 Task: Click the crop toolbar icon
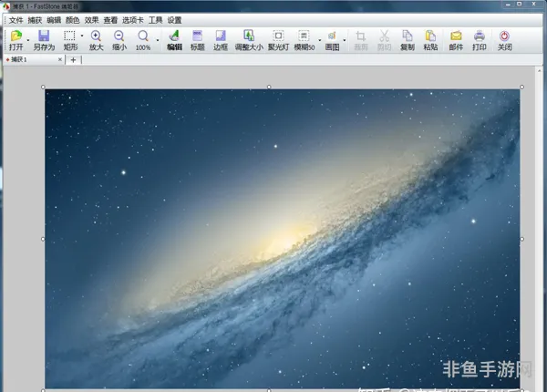(x=361, y=40)
